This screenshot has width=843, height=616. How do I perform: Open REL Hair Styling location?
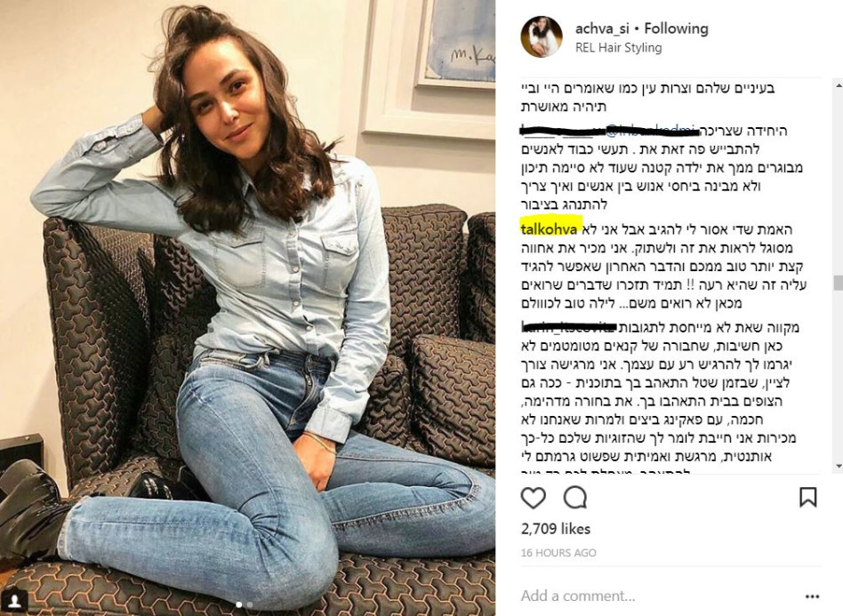pos(618,47)
